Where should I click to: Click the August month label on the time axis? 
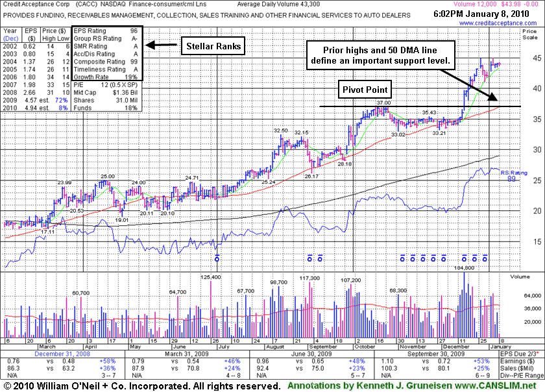coord(275,347)
